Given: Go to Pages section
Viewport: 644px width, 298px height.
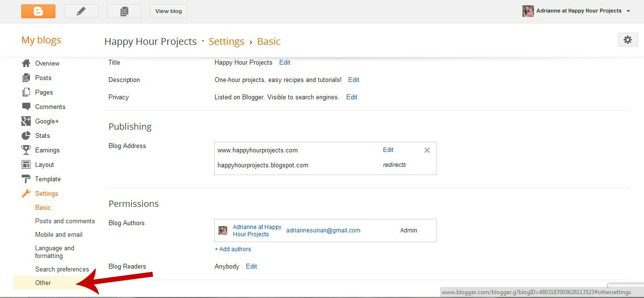Looking at the screenshot, I should click(x=44, y=92).
